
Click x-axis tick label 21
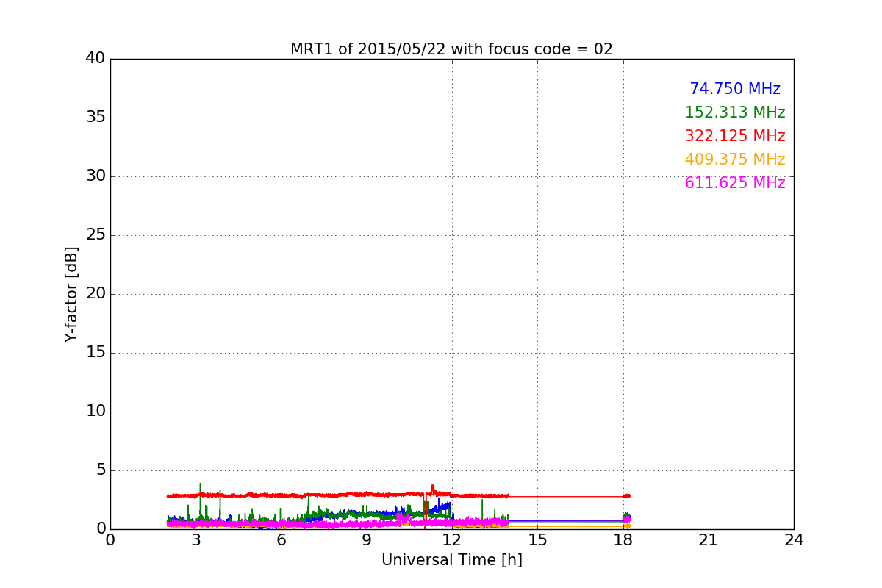pyautogui.click(x=709, y=540)
